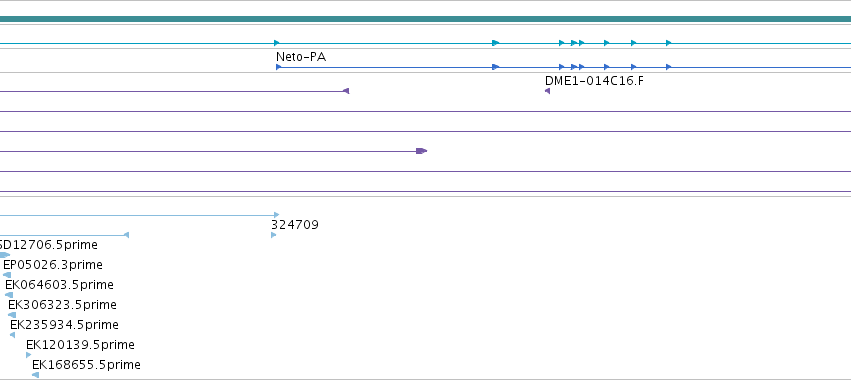Click the light-blue arrowhead above 324709

277,215
